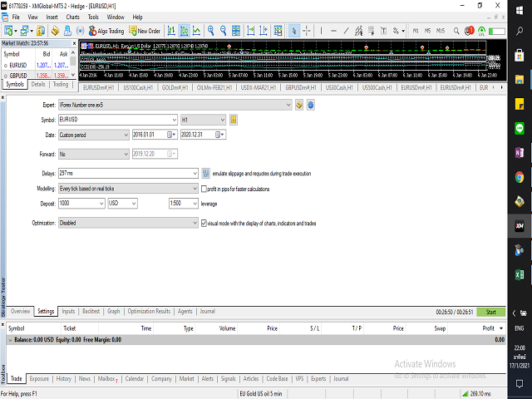Open the start date calendar picker

click(173, 135)
